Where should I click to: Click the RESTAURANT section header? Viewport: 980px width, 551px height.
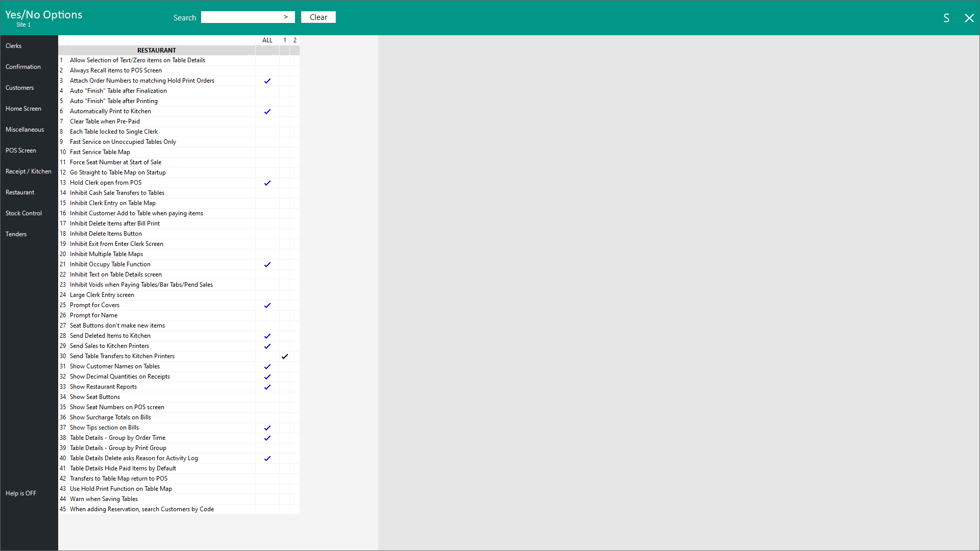156,50
